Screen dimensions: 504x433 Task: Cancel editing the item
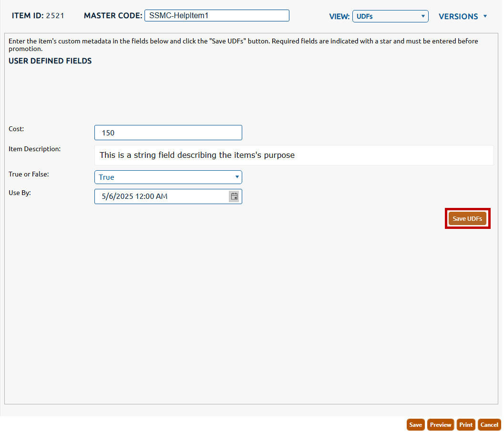pos(489,425)
